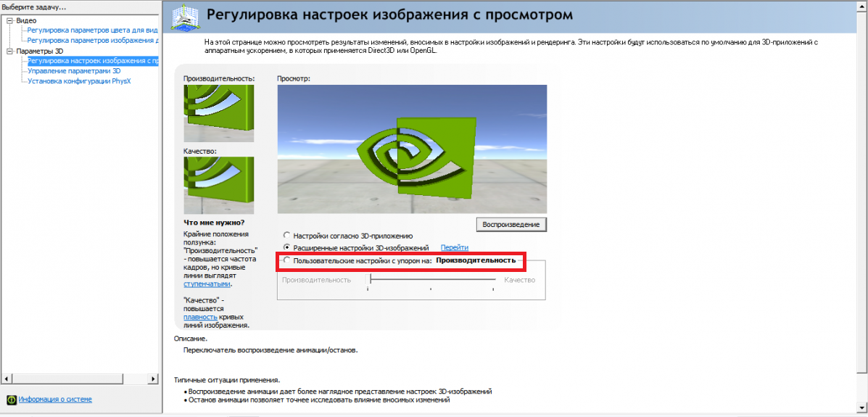Select Расширенные настройки 3D-изображений radio button
The image size is (868, 417).
286,247
